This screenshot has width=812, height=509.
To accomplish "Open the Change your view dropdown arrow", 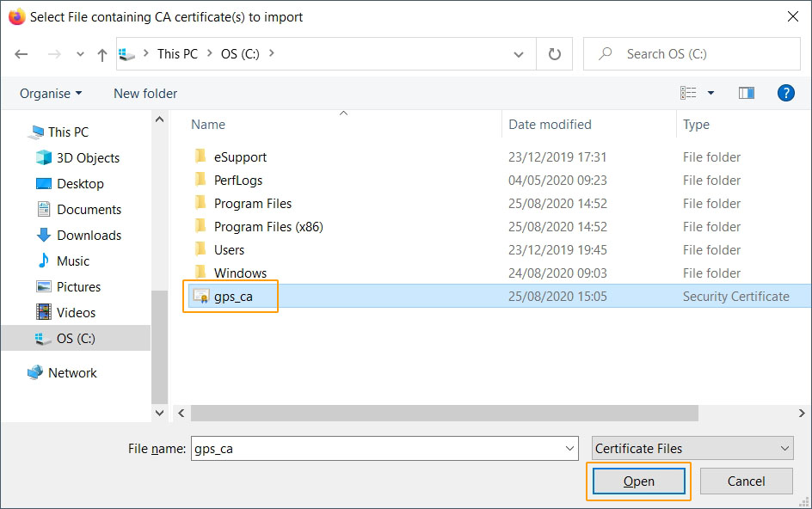I will 710,93.
